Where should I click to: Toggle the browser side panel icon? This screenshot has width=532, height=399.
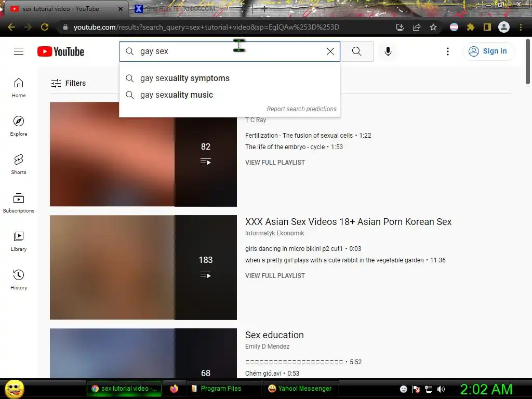click(x=487, y=27)
